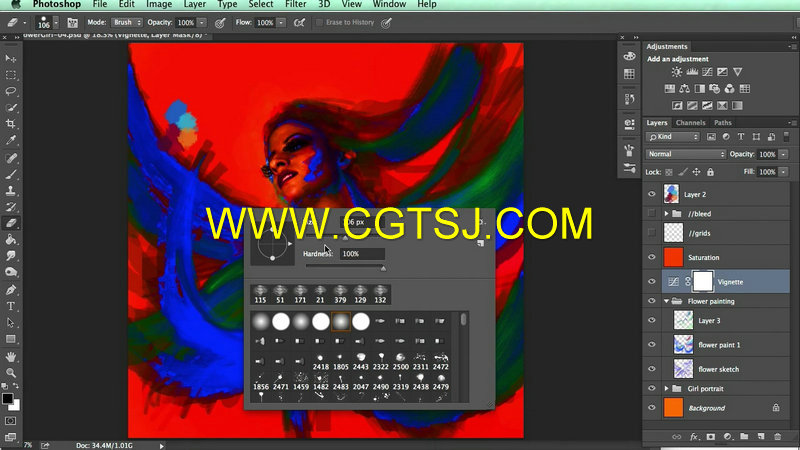The height and width of the screenshot is (450, 800).
Task: Open the Apple menu
Action: 16,5
